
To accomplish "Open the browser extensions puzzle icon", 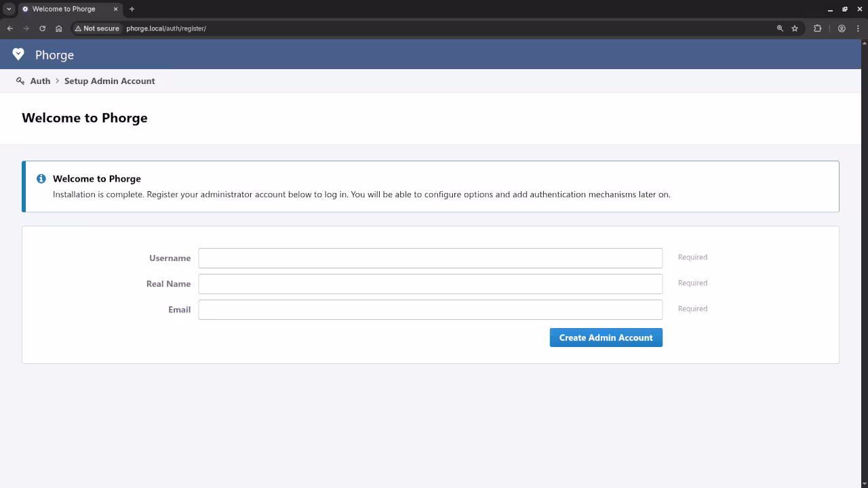I will pos(817,28).
